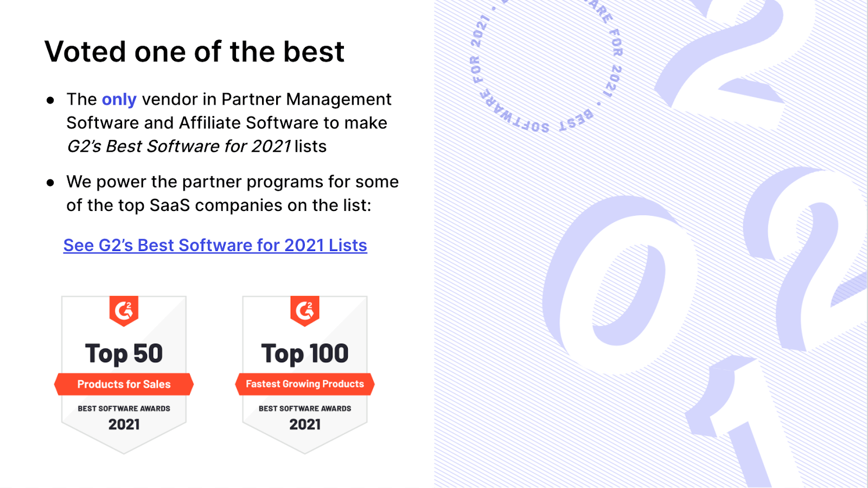Click the "Fastest Growing Products" red banner
The width and height of the screenshot is (868, 488).
pyautogui.click(x=305, y=384)
